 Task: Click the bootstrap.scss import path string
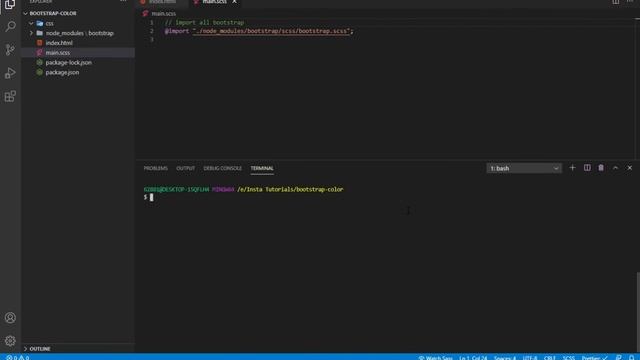[x=271, y=31]
